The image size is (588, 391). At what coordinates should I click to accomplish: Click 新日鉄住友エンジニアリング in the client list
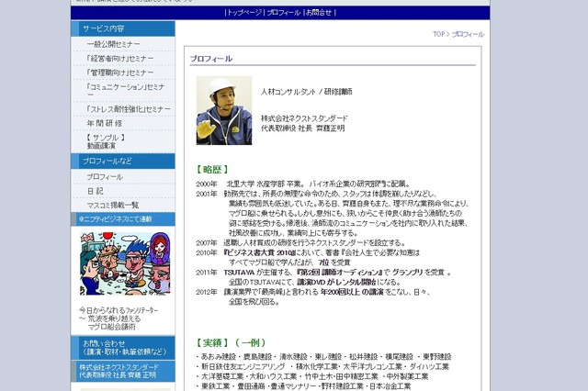243,366
